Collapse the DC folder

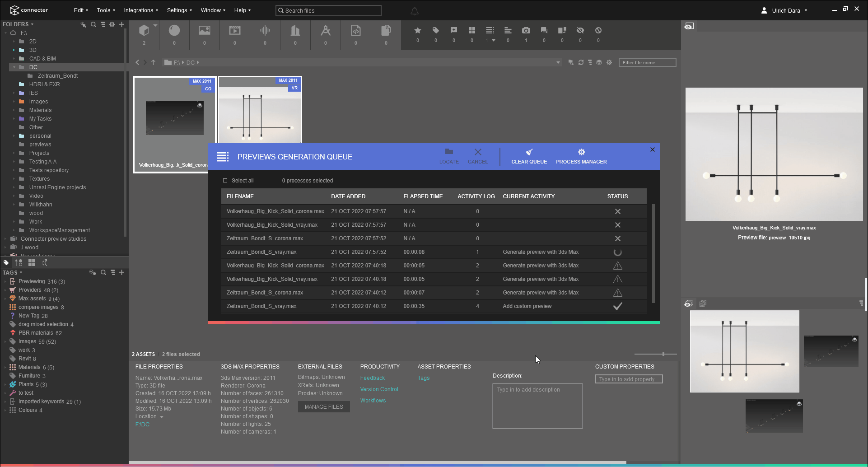14,67
